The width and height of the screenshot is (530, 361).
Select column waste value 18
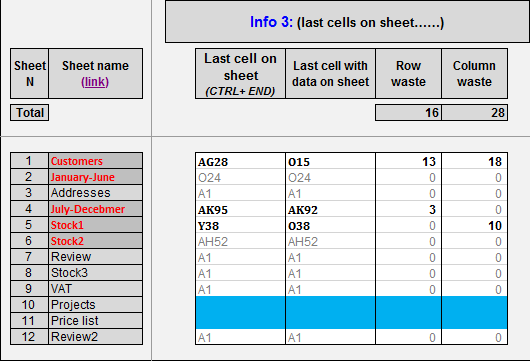474,162
